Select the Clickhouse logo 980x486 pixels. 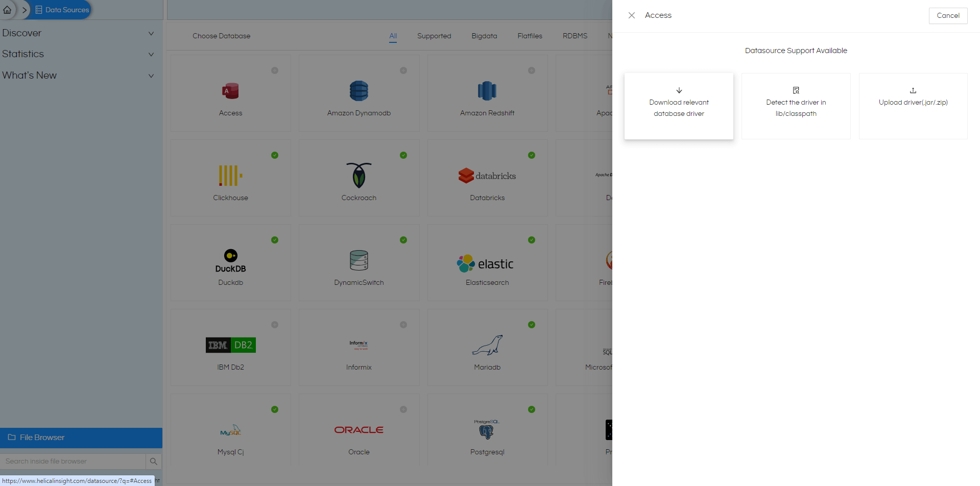pyautogui.click(x=231, y=176)
